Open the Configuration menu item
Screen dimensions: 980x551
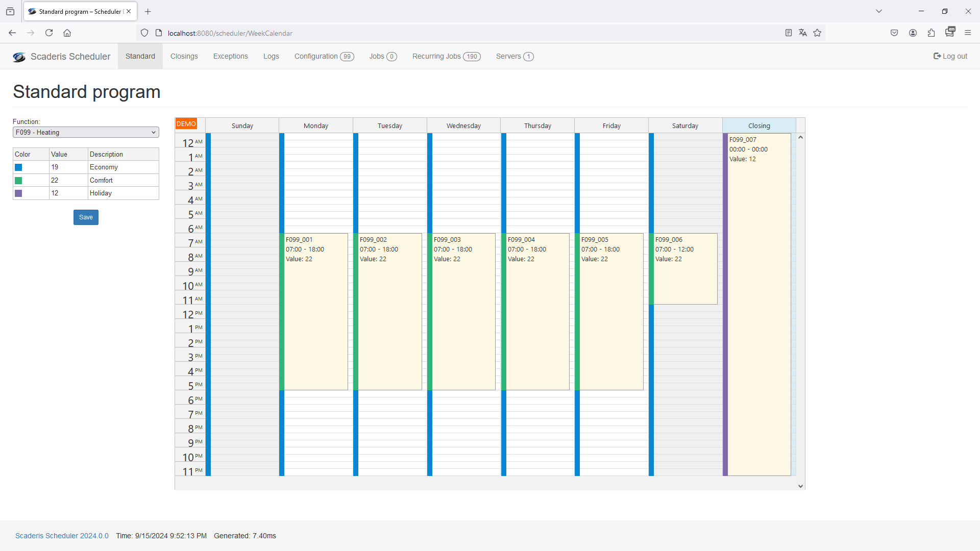(324, 56)
